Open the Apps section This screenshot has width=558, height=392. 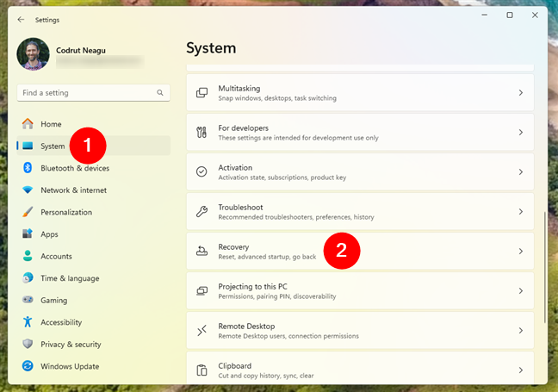[x=93, y=234]
